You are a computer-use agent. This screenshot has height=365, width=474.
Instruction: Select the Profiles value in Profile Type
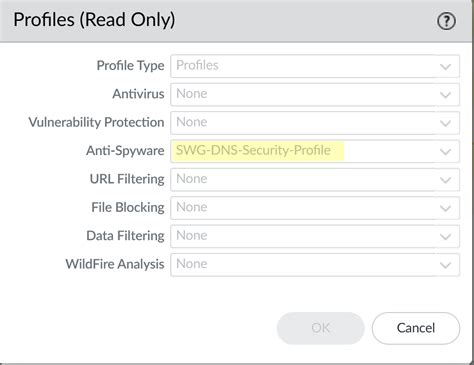(197, 65)
